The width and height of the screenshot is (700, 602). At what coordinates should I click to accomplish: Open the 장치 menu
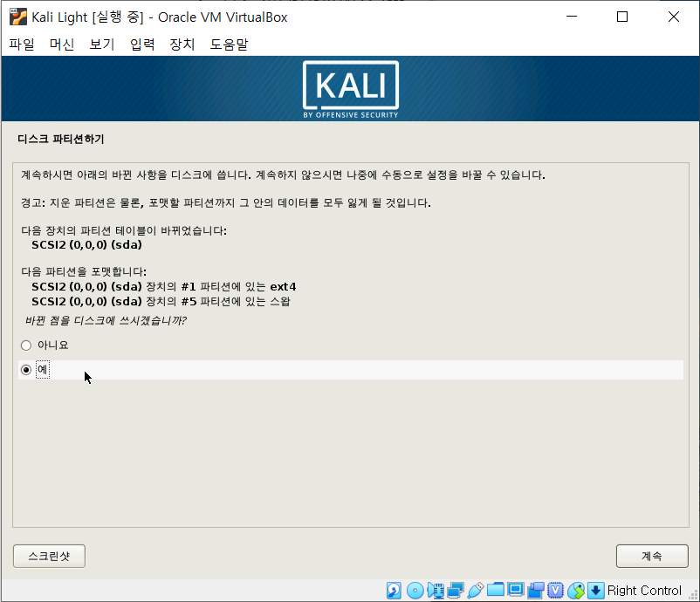pyautogui.click(x=182, y=44)
